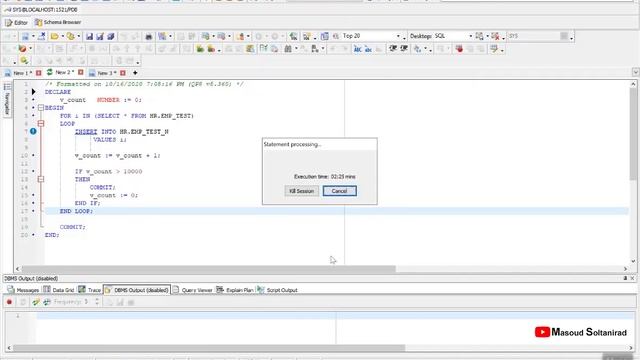
Task: Click the Open file folder icon
Action: pyautogui.click(x=54, y=37)
